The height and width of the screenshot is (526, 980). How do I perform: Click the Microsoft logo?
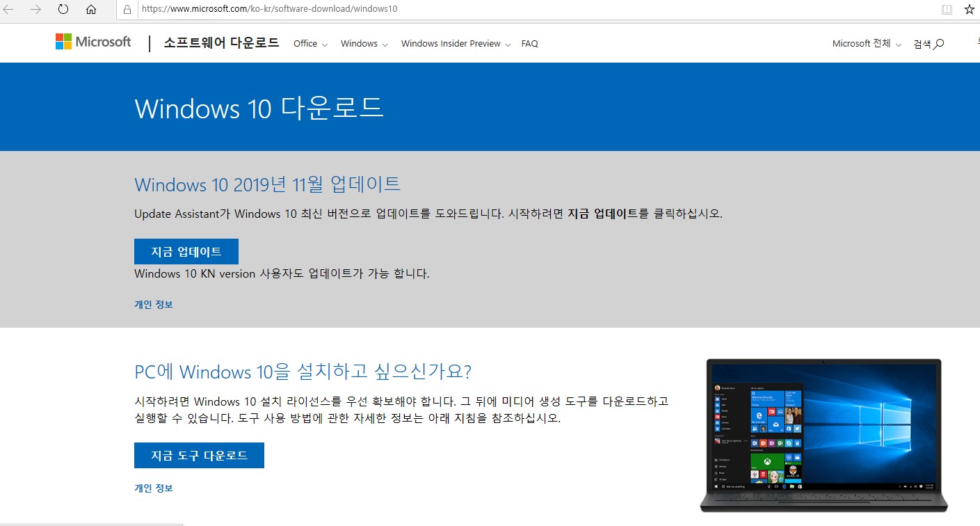point(93,42)
